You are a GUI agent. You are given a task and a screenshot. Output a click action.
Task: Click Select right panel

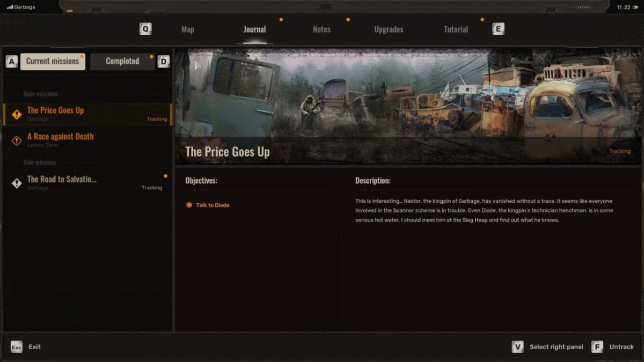(555, 346)
